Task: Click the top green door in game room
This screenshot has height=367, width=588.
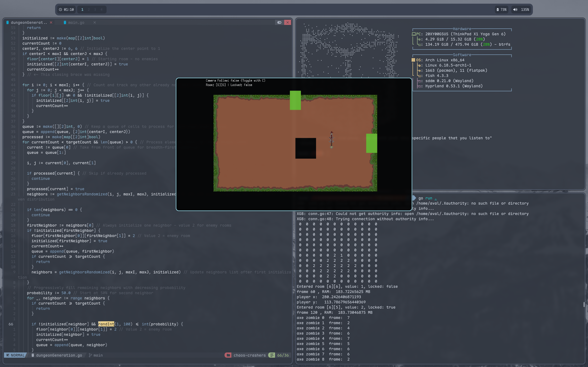Action: click(295, 100)
